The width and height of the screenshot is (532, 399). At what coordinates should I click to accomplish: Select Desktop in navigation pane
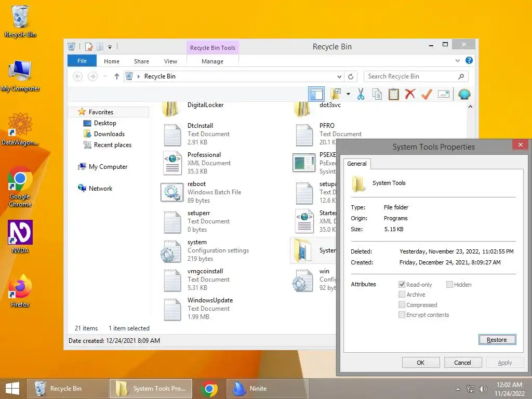coord(105,123)
